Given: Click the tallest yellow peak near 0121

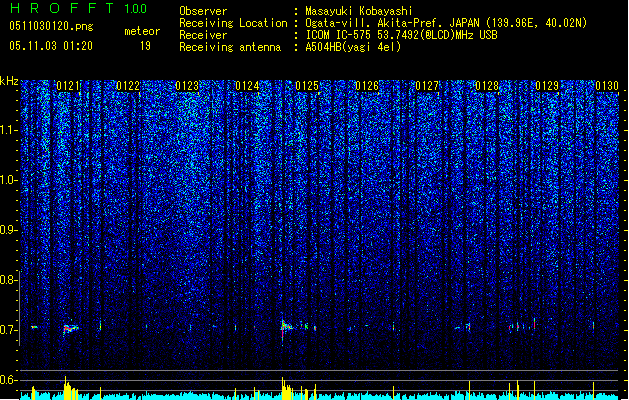Looking at the screenshot, I should click(65, 388).
